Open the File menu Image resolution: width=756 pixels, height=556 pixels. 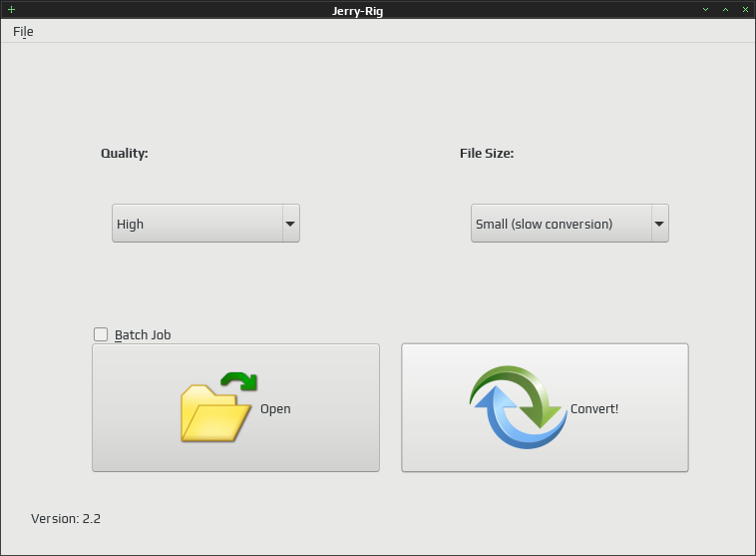(x=23, y=31)
